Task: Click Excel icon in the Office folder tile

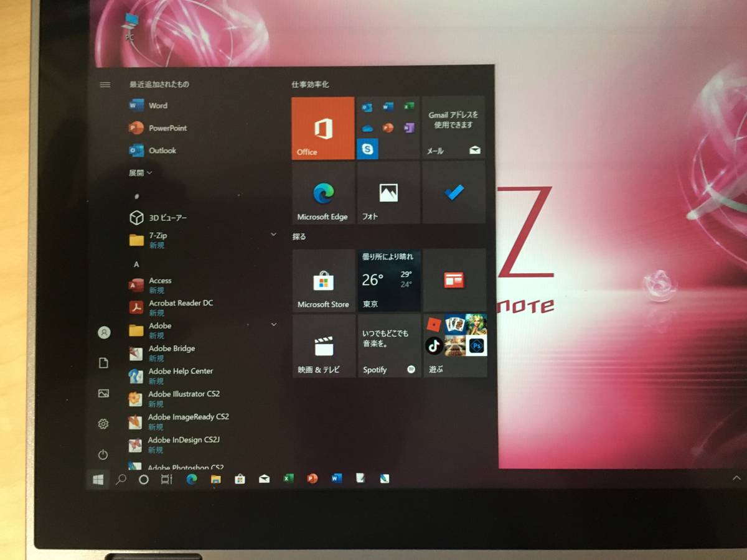Action: click(x=409, y=107)
